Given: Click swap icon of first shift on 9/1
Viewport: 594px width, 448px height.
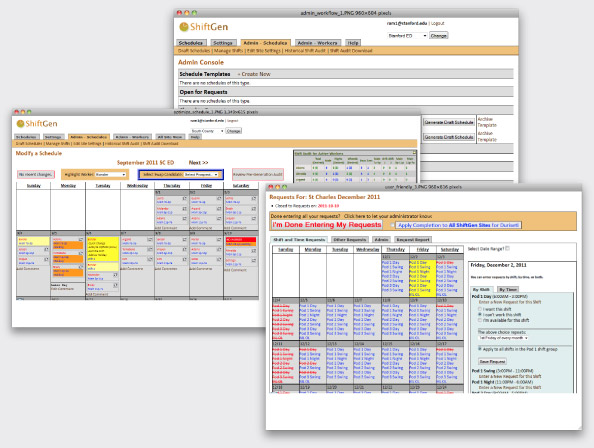Looking at the screenshot, I should coord(184,198).
